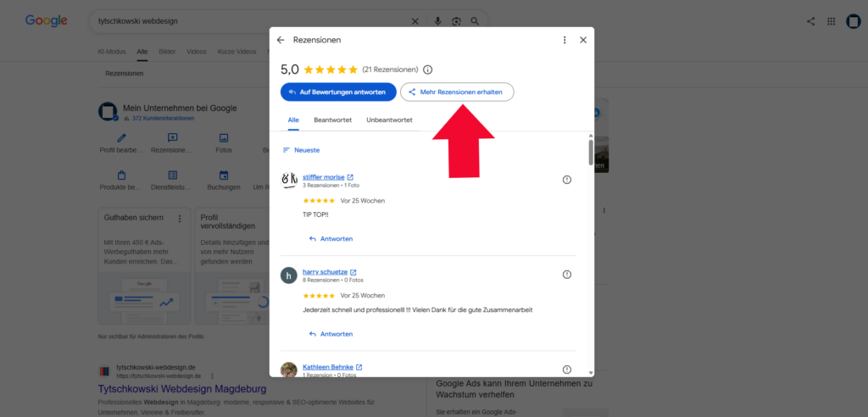Select the Videos search tab
The height and width of the screenshot is (417, 868).
tap(197, 52)
